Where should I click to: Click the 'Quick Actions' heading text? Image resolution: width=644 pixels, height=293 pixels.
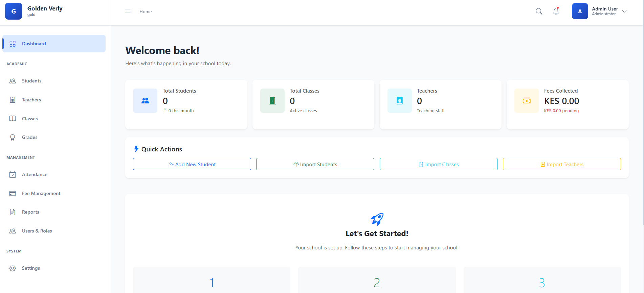[x=161, y=149]
